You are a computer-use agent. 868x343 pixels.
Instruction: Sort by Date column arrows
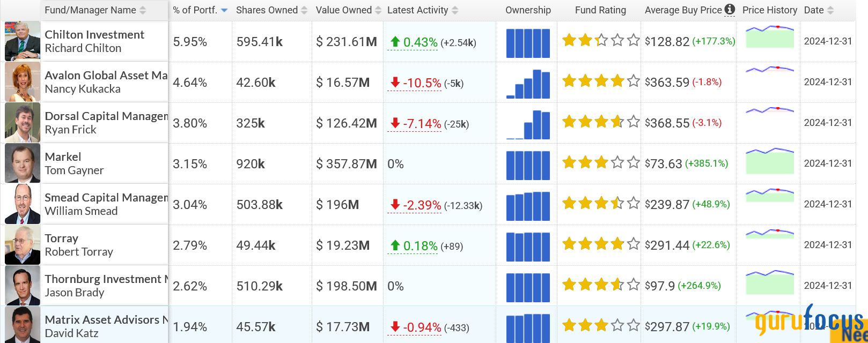pos(830,10)
